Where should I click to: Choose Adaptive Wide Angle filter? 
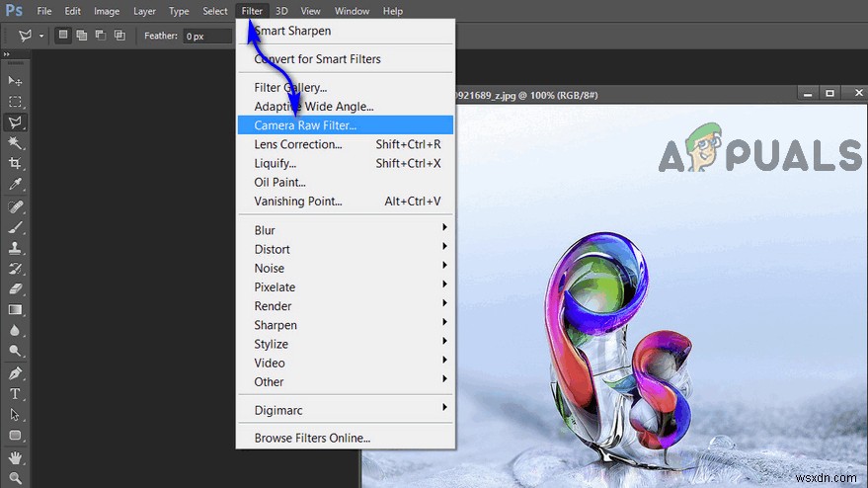(346, 107)
